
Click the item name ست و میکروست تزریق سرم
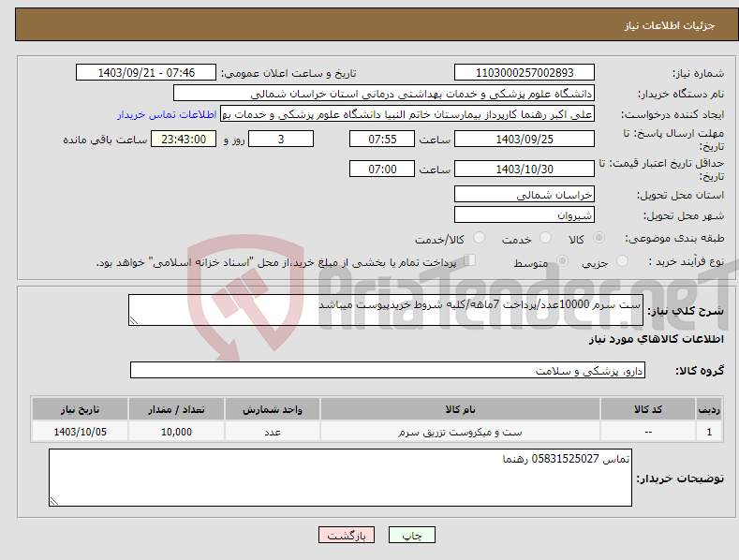[460, 432]
